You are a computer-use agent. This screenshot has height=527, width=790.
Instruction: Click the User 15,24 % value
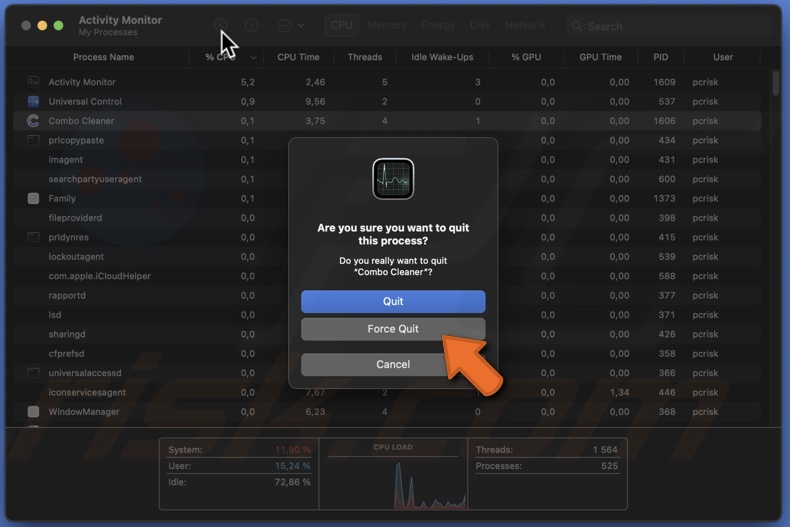click(x=292, y=466)
